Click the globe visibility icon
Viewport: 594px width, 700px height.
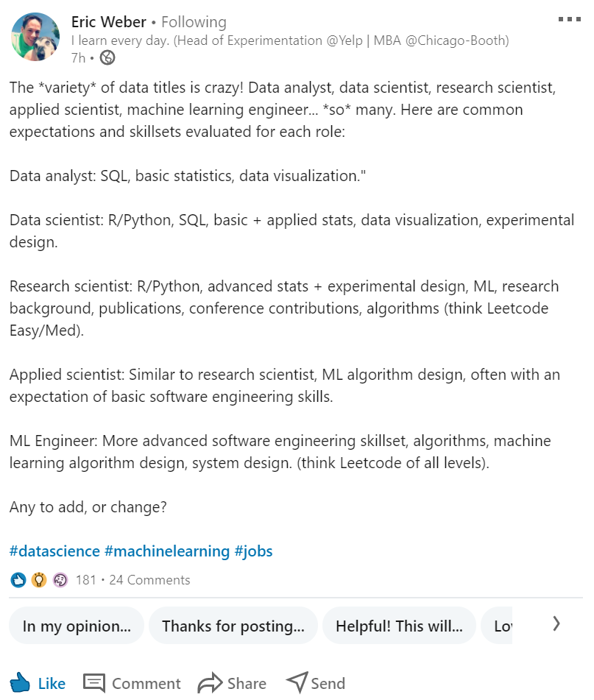pyautogui.click(x=107, y=57)
